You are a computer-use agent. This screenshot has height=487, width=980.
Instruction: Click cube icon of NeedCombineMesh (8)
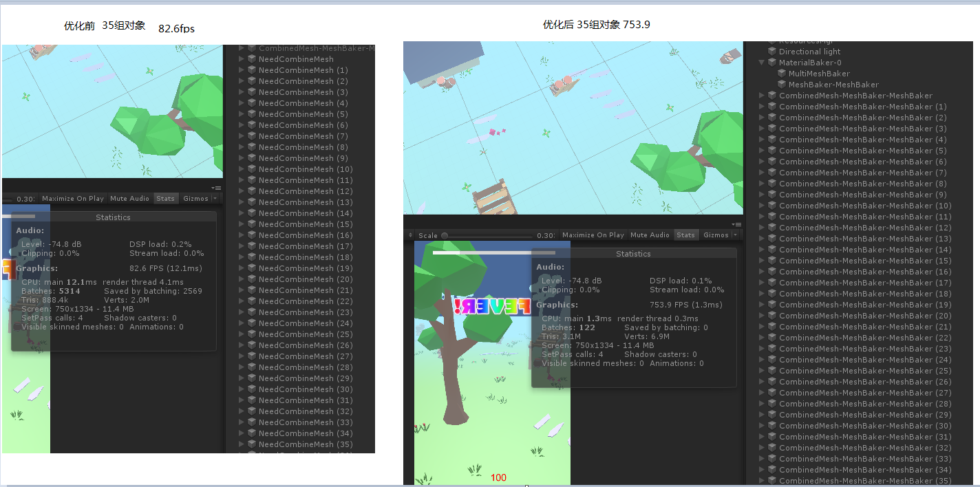252,147
